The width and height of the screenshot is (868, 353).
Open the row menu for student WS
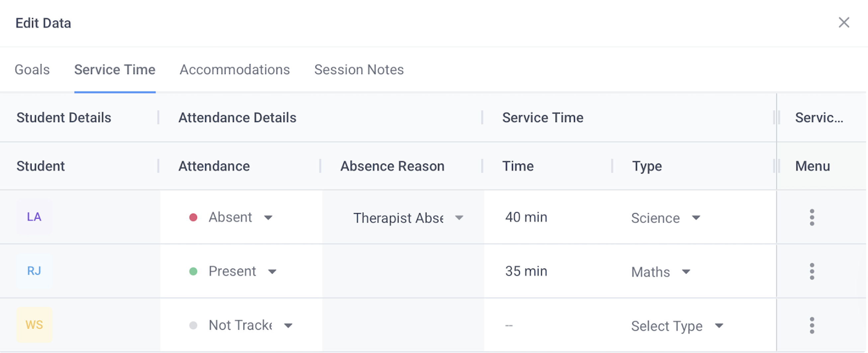pyautogui.click(x=812, y=325)
